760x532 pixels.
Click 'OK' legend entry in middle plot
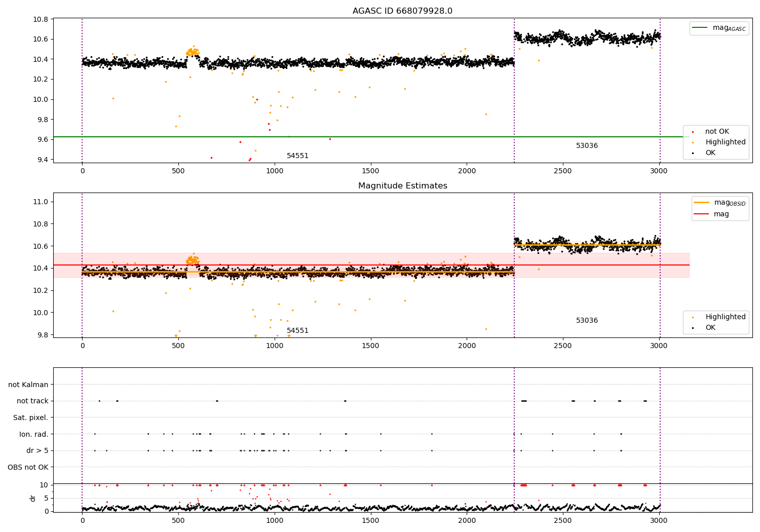710,328
